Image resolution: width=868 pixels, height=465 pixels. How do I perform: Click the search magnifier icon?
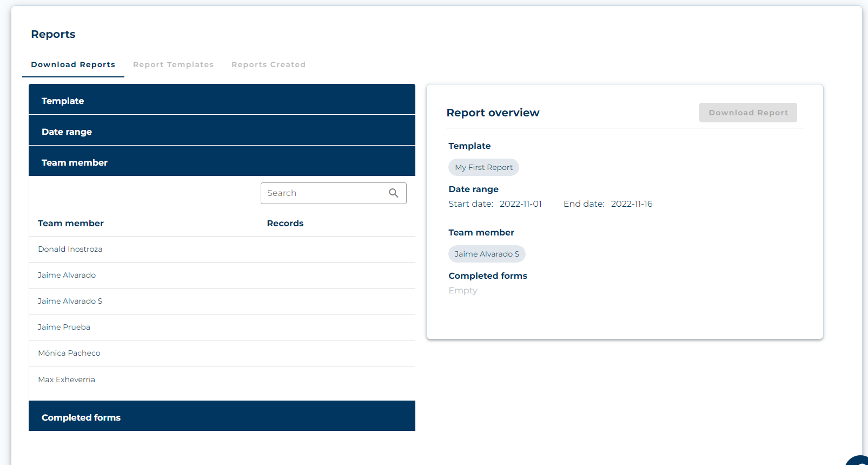coord(393,193)
